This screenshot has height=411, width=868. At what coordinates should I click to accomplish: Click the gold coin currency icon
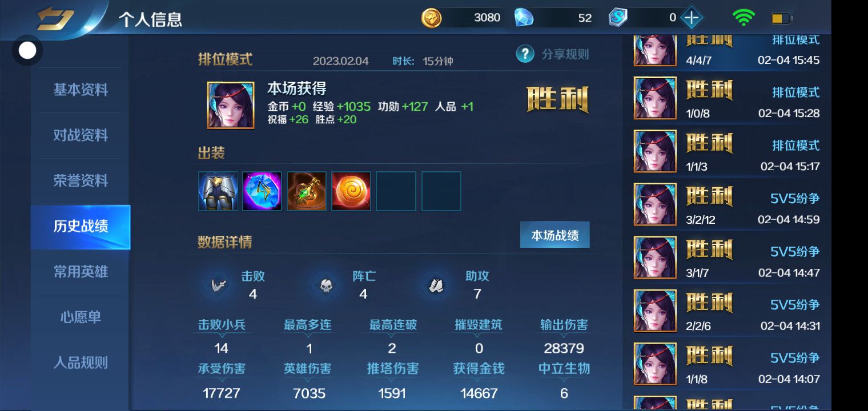(x=431, y=18)
